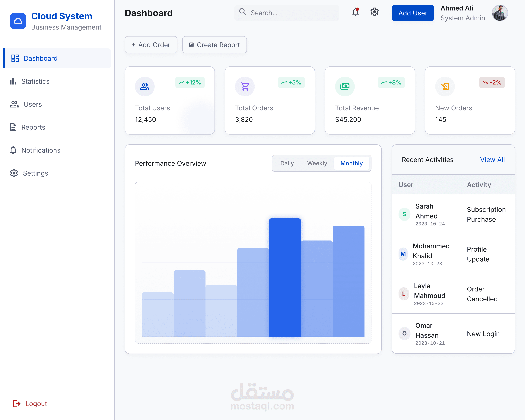This screenshot has width=525, height=420.
Task: Click the Create Report button
Action: click(x=215, y=45)
